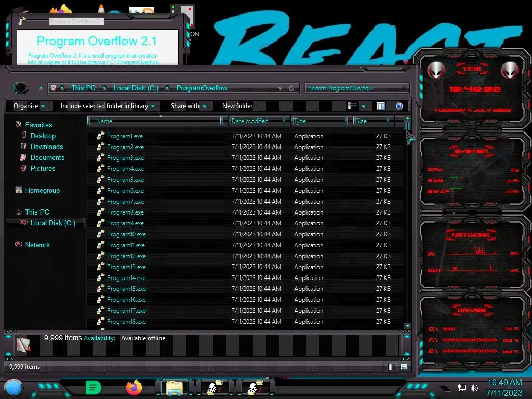Viewport: 532px width, 399px height.
Task: Open green notes app on taskbar
Action: point(94,388)
